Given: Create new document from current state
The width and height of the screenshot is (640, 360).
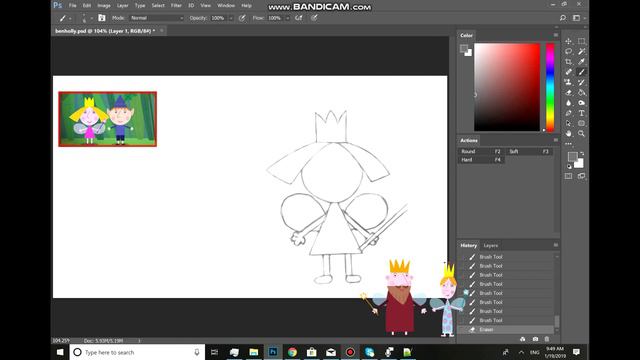Looking at the screenshot, I should point(522,339).
